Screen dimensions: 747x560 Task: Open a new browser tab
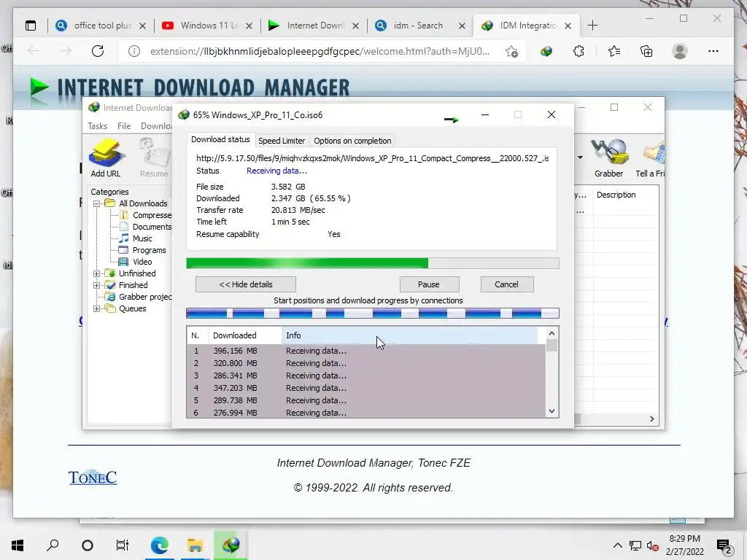(x=592, y=26)
